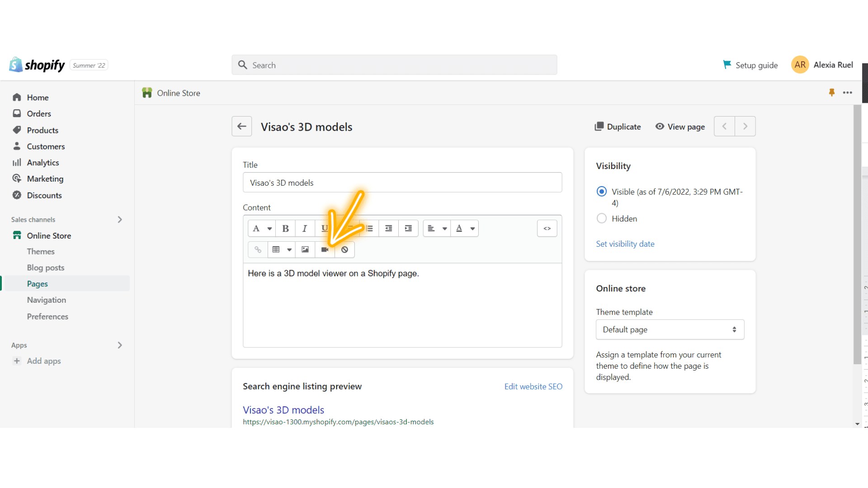Click the insert image icon

[x=305, y=249]
